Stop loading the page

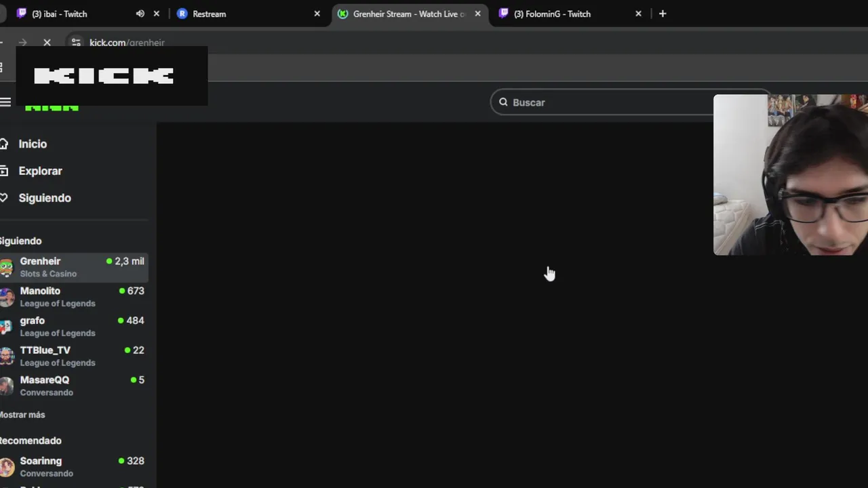[x=47, y=43]
